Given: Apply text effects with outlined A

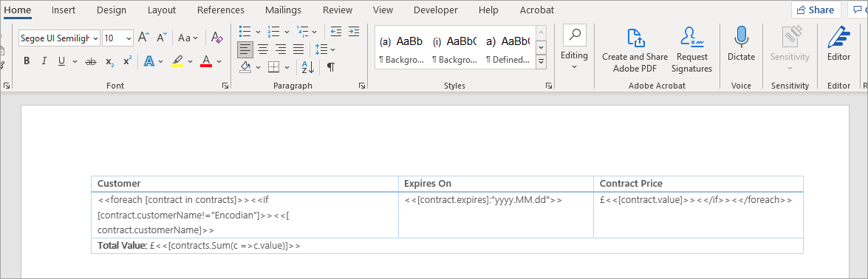Looking at the screenshot, I should coord(149,61).
